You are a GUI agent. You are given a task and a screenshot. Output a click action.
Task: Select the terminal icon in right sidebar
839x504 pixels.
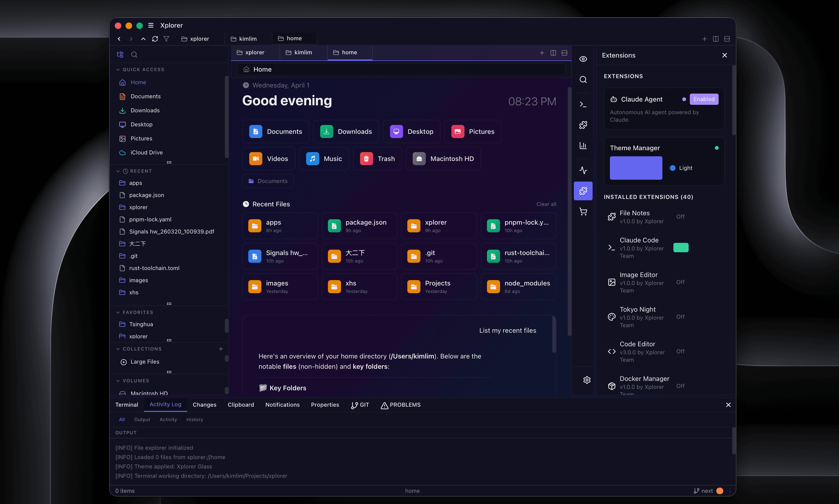(583, 104)
